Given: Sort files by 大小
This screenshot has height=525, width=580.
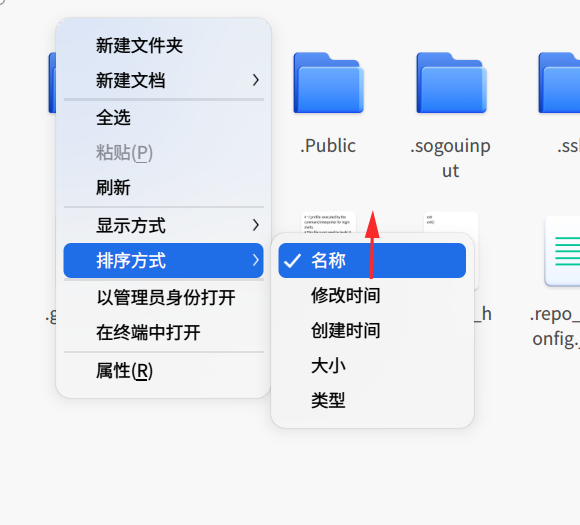Looking at the screenshot, I should pos(372,366).
